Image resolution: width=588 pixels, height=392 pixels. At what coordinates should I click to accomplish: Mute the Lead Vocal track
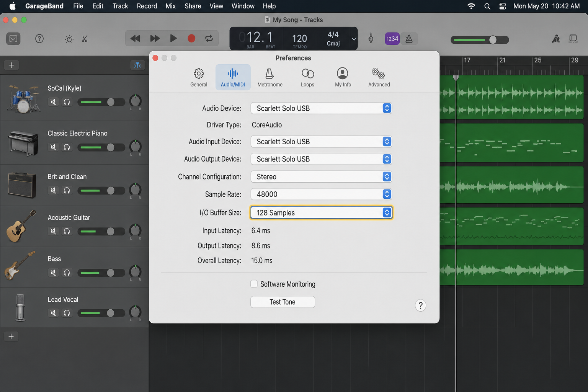pos(54,313)
